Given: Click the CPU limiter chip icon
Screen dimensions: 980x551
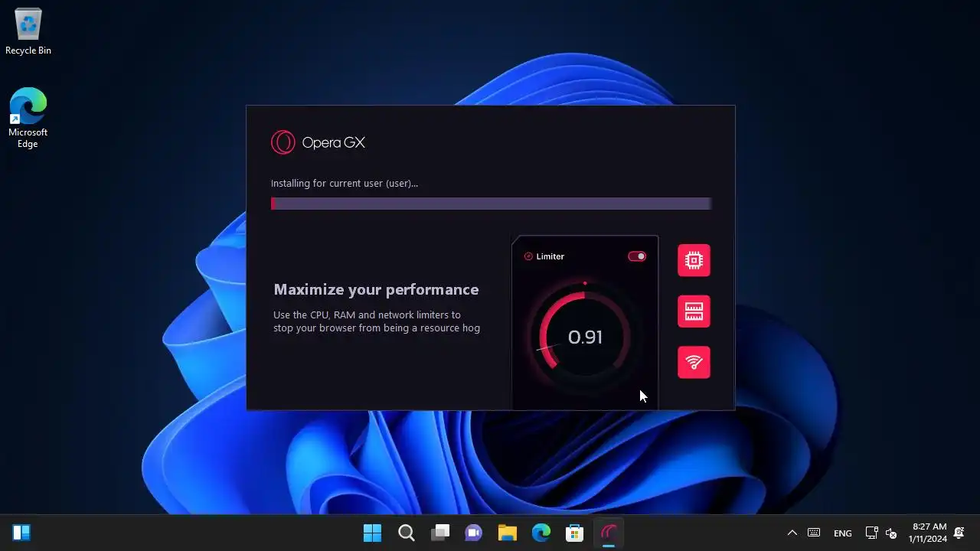Looking at the screenshot, I should (694, 260).
